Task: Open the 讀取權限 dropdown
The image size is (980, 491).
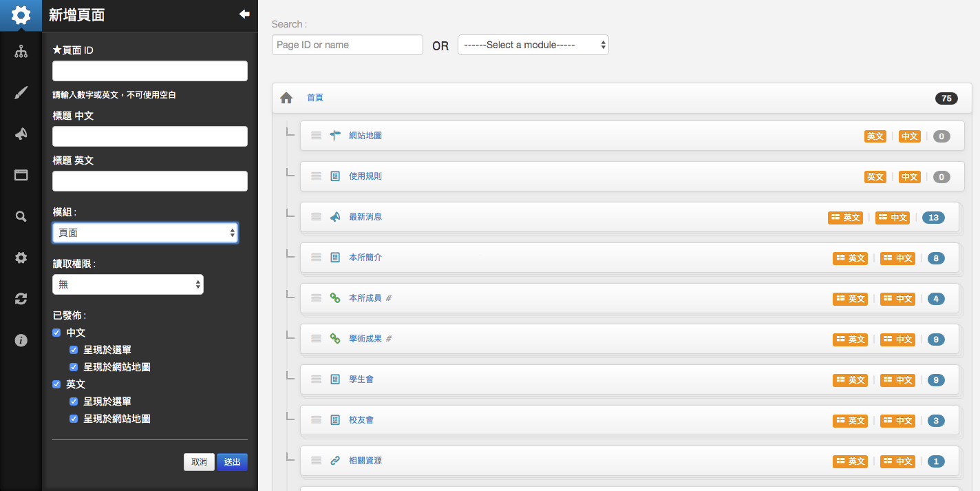Action: tap(128, 284)
